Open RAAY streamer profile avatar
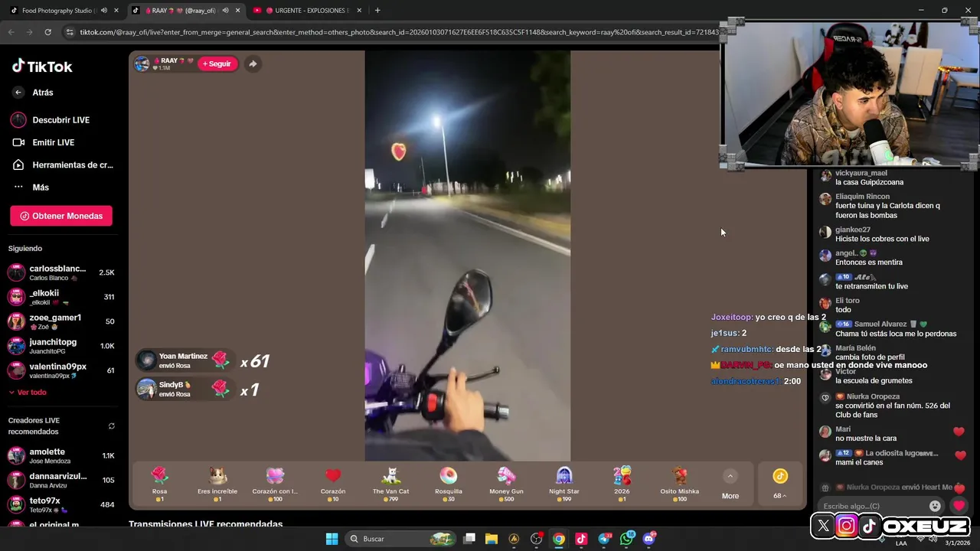Screen dimensions: 980x551 click(x=142, y=64)
